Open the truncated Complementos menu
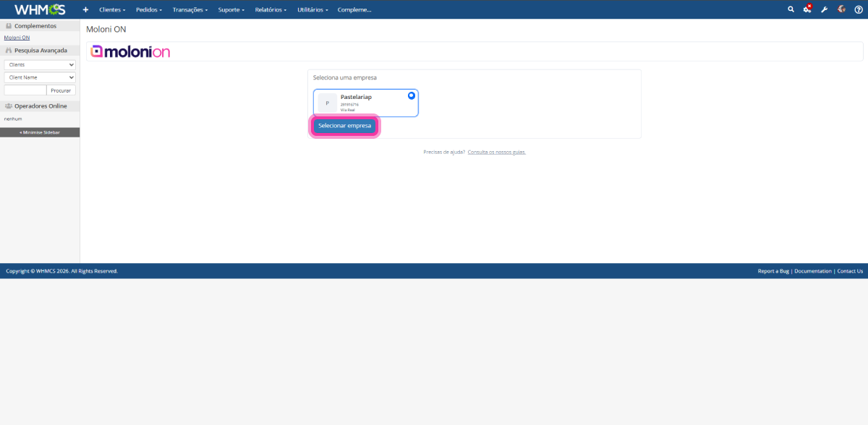This screenshot has width=868, height=425. click(354, 9)
